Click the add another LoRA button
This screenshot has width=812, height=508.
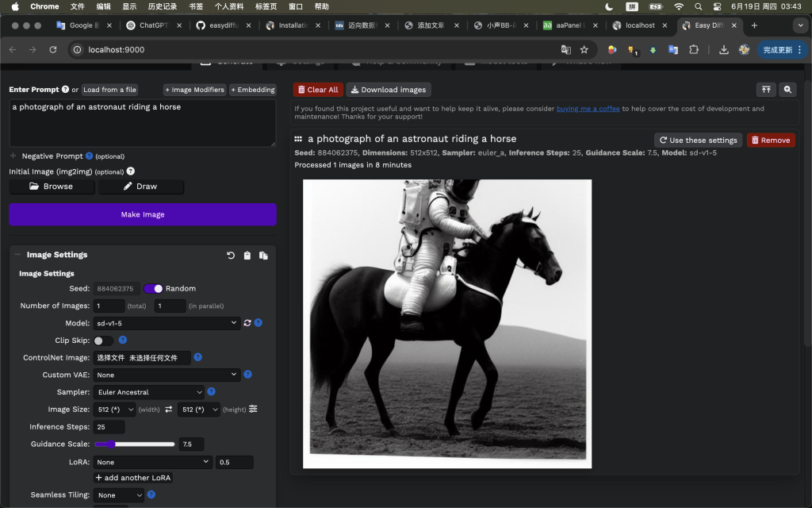coord(133,478)
